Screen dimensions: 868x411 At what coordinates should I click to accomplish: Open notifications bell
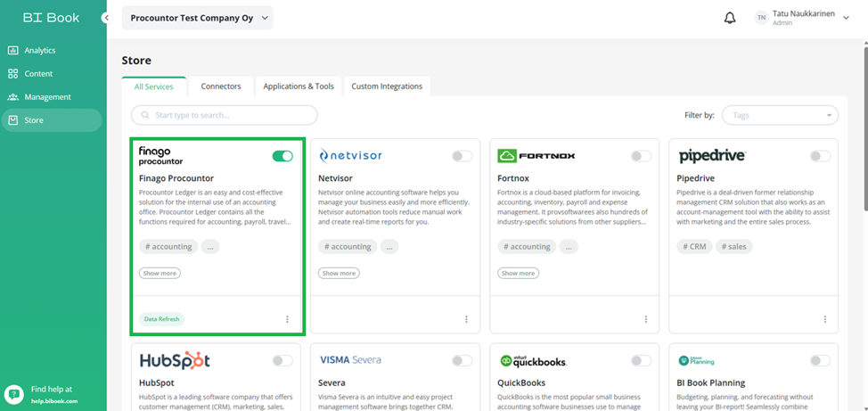tap(730, 18)
